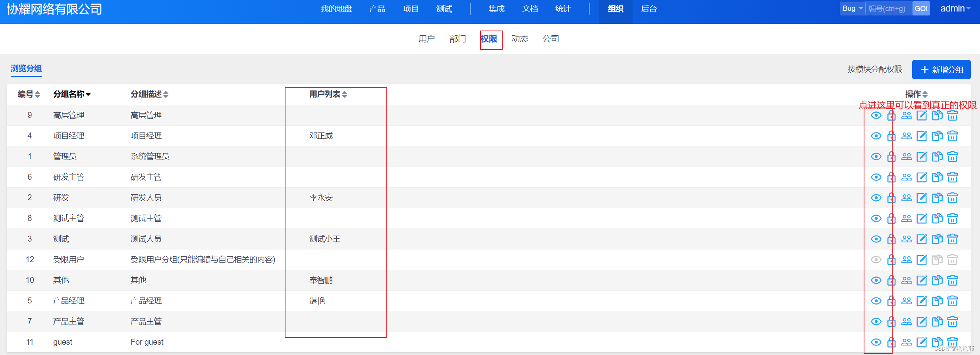Open the 文档 navigation item
The width and height of the screenshot is (980, 355).
pos(530,9)
